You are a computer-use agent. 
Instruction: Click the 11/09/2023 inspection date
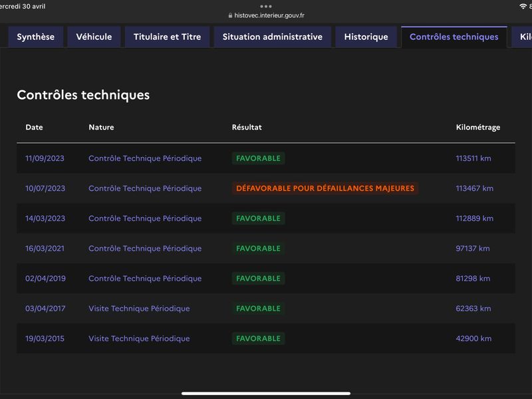click(x=45, y=158)
